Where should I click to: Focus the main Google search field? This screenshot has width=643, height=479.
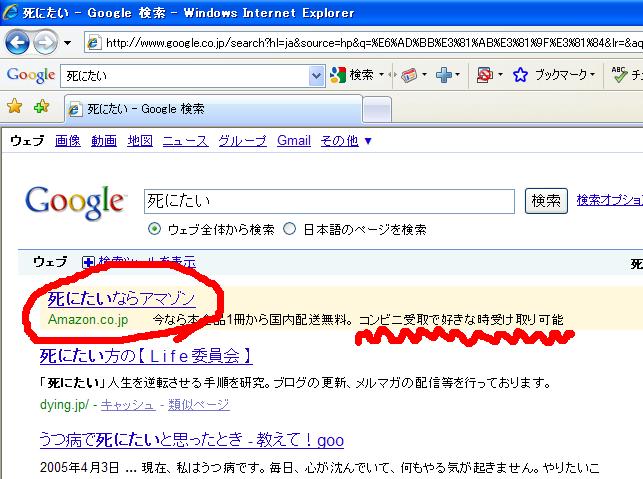click(329, 201)
